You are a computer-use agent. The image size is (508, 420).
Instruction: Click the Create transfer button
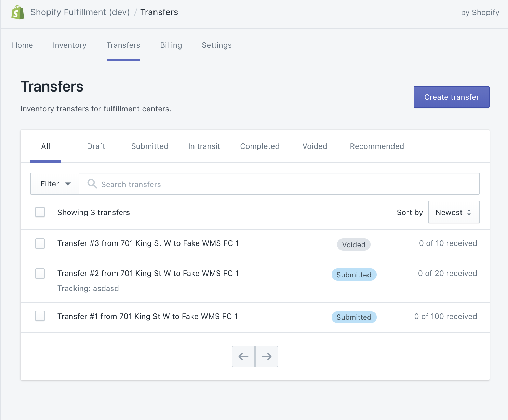(452, 97)
